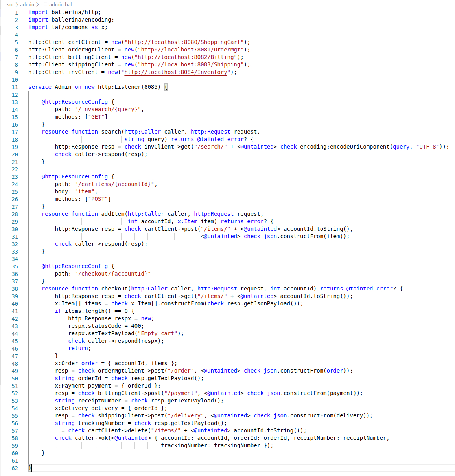Click 'string trackingNumber' declaration
Image resolution: width=455 pixels, height=476 pixels.
click(90, 423)
